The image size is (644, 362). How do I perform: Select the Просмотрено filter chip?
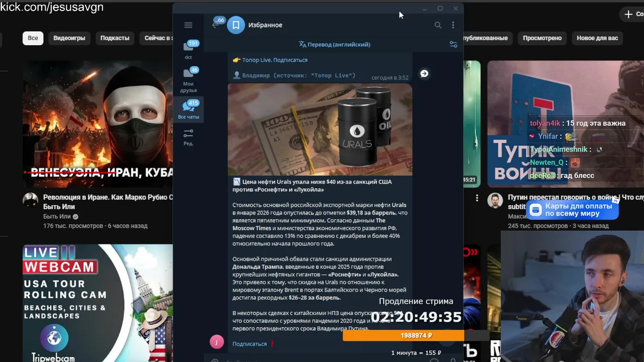click(x=542, y=38)
